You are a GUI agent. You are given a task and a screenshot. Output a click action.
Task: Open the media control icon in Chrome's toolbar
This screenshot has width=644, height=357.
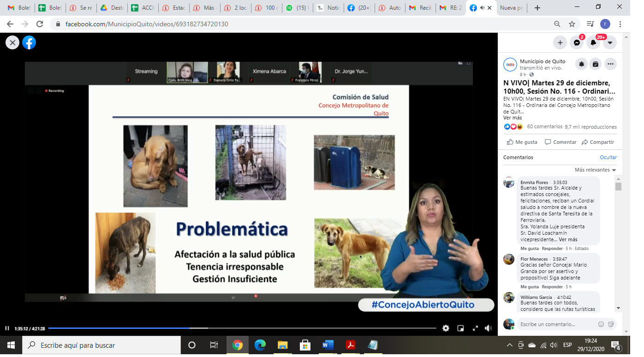[590, 24]
